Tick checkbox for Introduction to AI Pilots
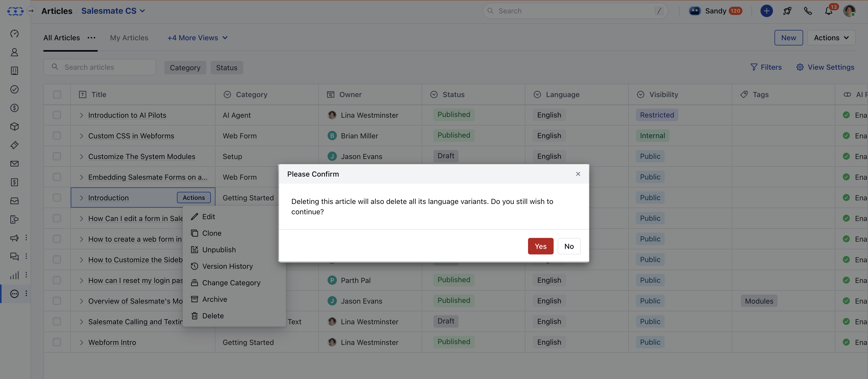 [x=57, y=115]
